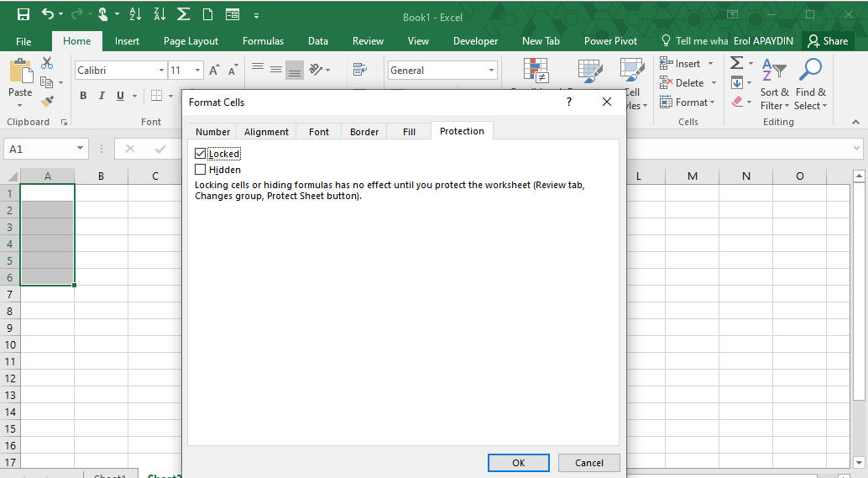868x478 pixels.
Task: Close the Format Cells dialog
Action: 607,102
